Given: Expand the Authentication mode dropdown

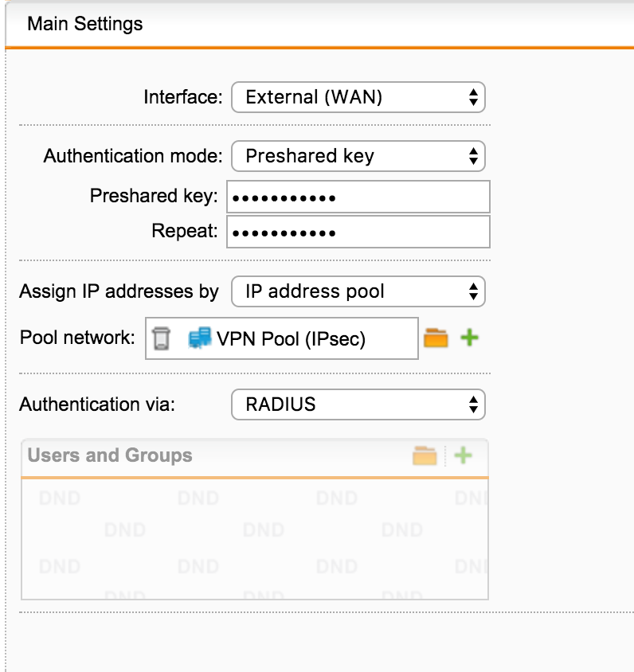Looking at the screenshot, I should [x=358, y=156].
